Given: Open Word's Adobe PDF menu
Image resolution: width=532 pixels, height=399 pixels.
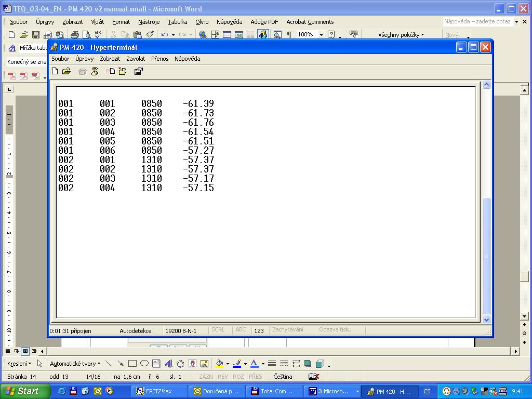Looking at the screenshot, I should point(264,22).
